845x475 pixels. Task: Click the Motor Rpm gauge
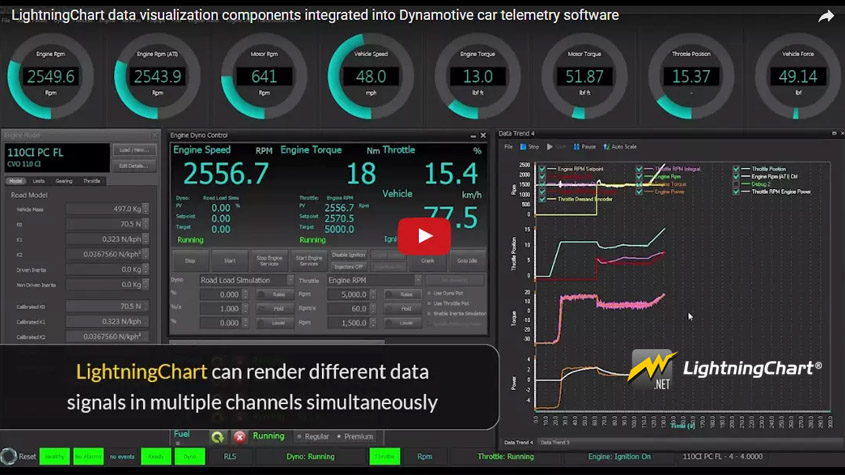coord(264,76)
